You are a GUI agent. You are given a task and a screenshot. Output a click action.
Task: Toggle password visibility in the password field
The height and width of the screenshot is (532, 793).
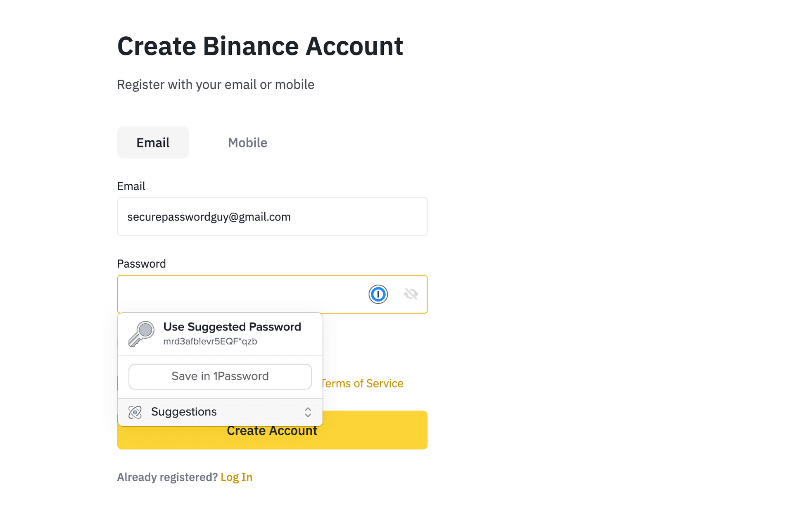pyautogui.click(x=410, y=293)
